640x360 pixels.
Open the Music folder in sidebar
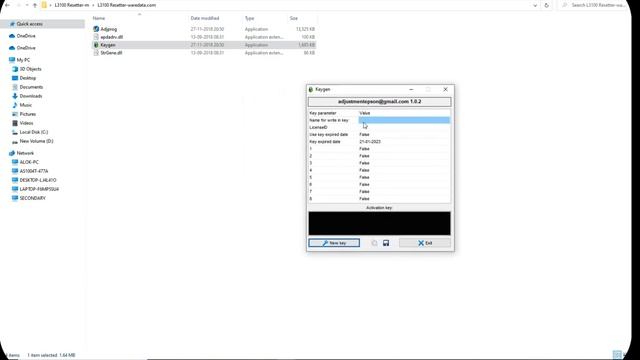tap(26, 105)
